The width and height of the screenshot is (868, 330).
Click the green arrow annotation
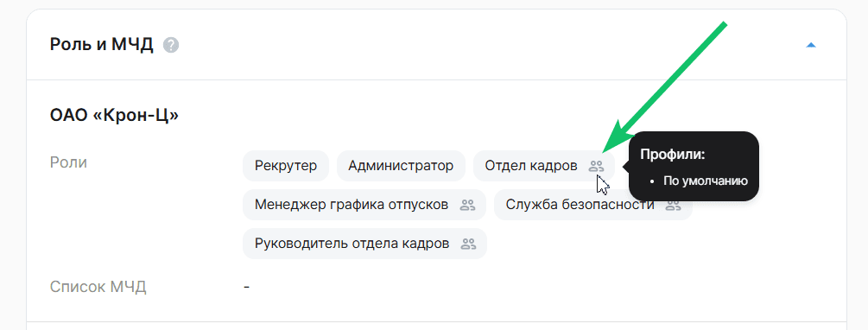[663, 87]
